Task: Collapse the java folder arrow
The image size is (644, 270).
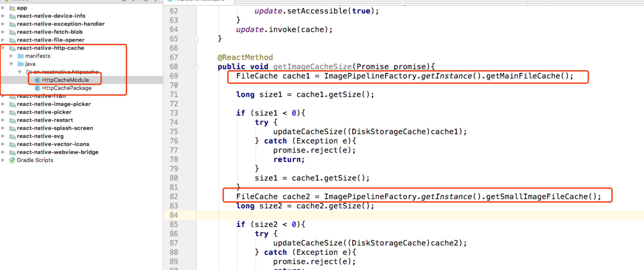Action: 11,64
